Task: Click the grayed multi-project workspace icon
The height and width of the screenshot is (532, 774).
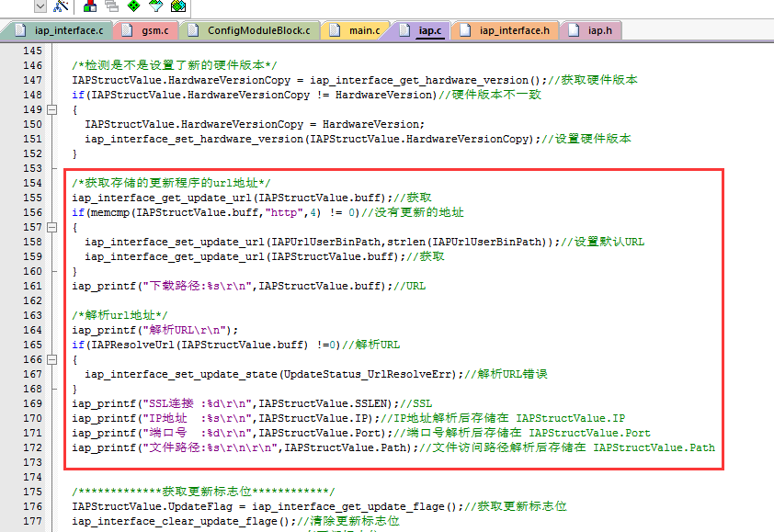Action: pos(112,6)
